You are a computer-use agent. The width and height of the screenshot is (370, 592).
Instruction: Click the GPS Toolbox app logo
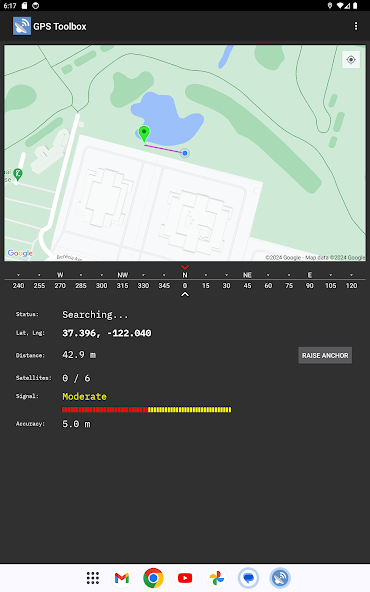click(x=22, y=26)
